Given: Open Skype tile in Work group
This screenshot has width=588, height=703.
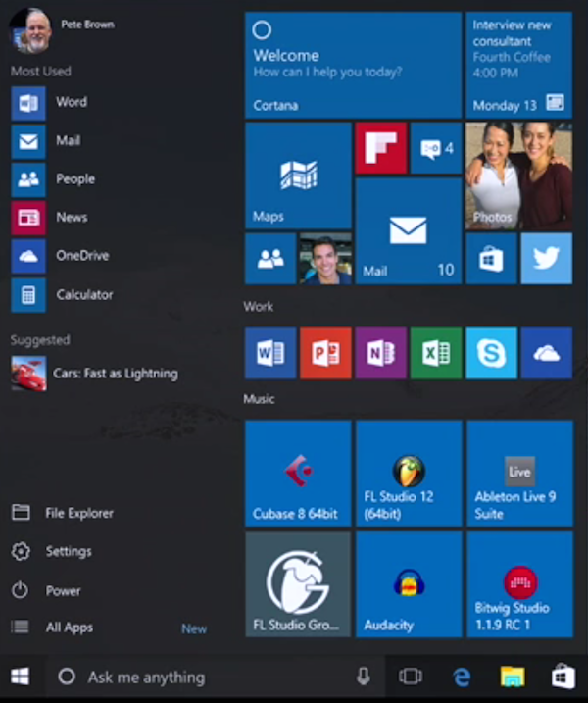Looking at the screenshot, I should point(491,353).
